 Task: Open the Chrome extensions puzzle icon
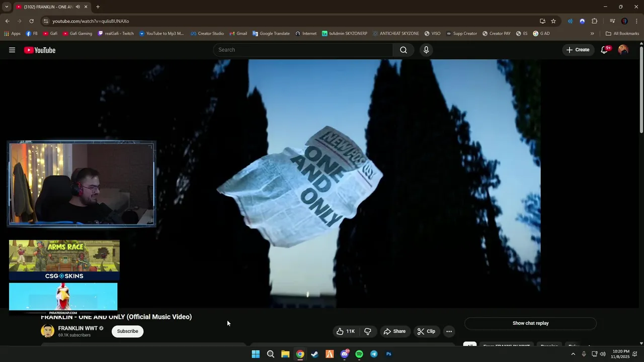(595, 21)
